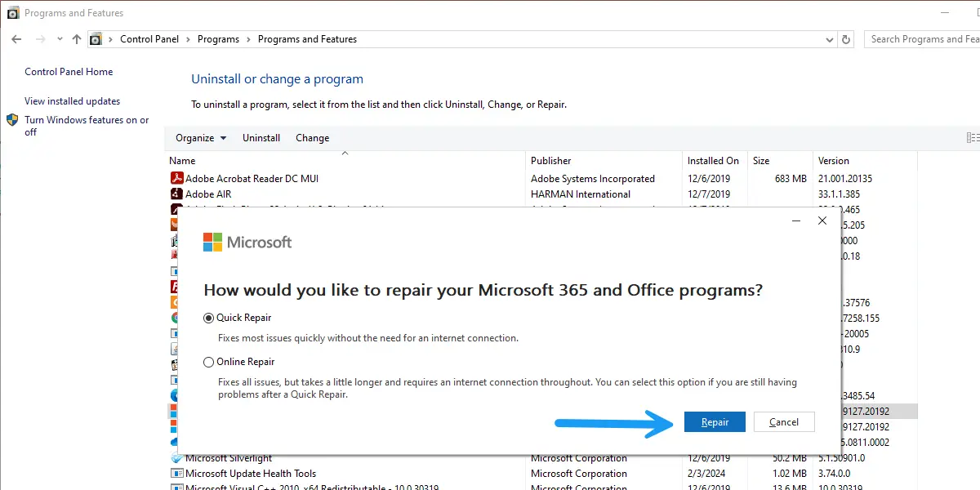Click the Adobe AIR program icon
The image size is (980, 490).
(x=176, y=194)
